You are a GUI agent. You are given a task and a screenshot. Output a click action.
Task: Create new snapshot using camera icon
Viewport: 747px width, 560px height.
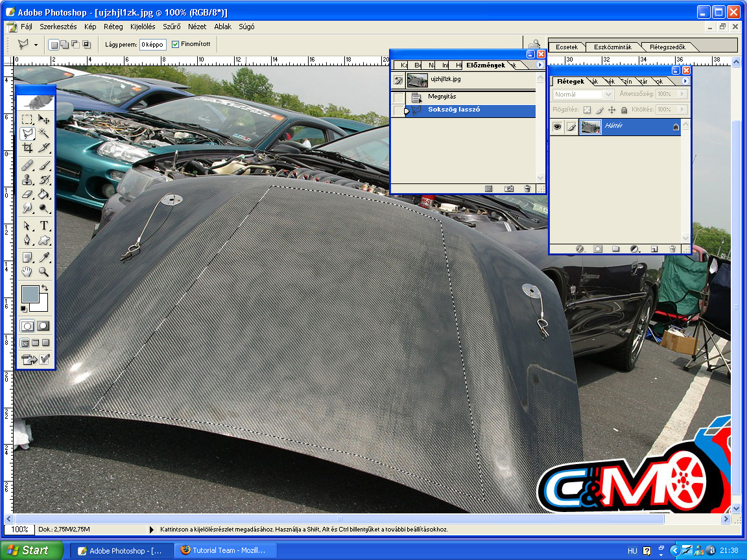pyautogui.click(x=509, y=189)
